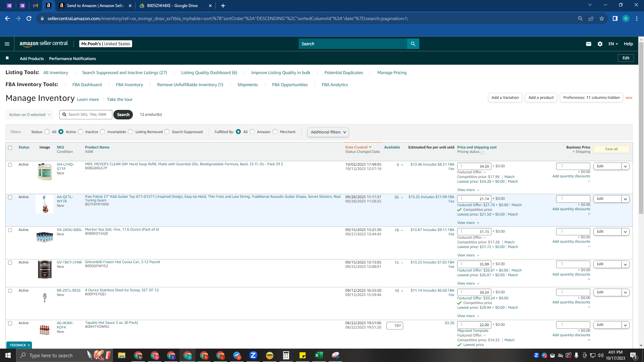Check the Mrs. Meyer's Hand Soap row checkbox
This screenshot has width=644, height=362.
point(10,165)
